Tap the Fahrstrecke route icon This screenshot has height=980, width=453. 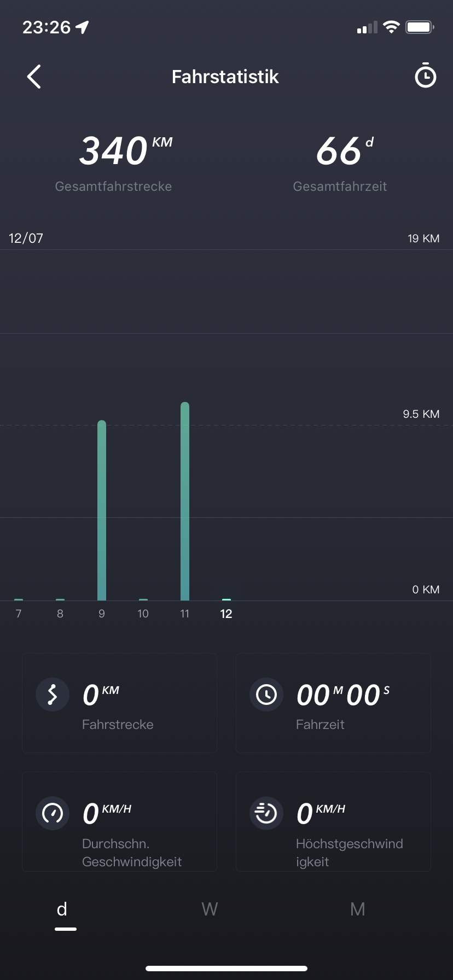(53, 695)
